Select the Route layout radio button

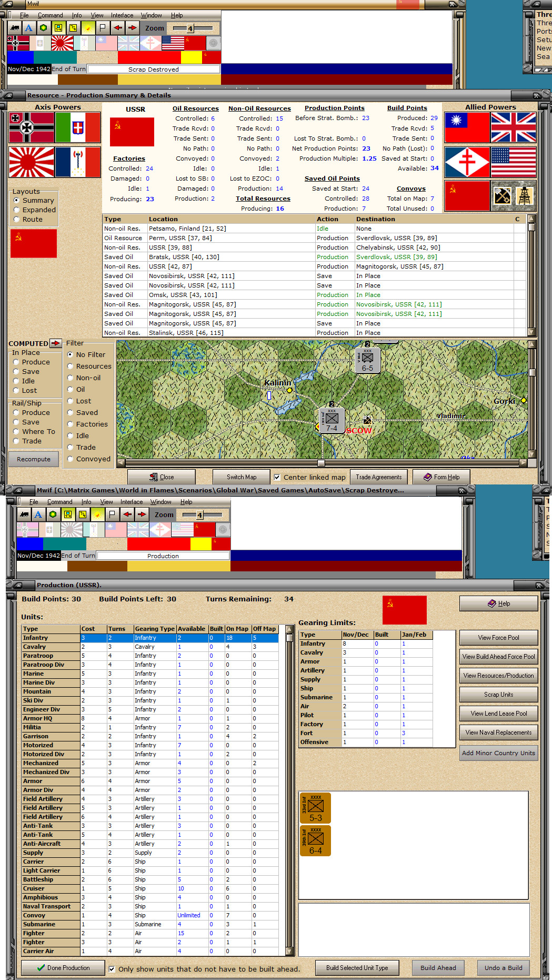click(x=17, y=219)
